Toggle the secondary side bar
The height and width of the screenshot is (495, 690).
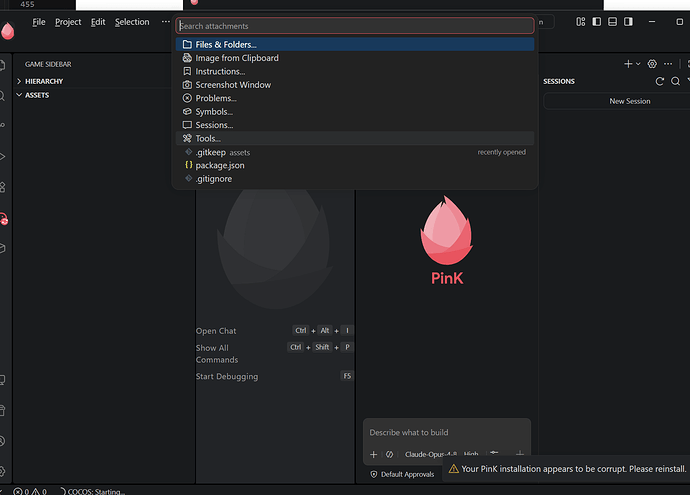click(x=628, y=22)
